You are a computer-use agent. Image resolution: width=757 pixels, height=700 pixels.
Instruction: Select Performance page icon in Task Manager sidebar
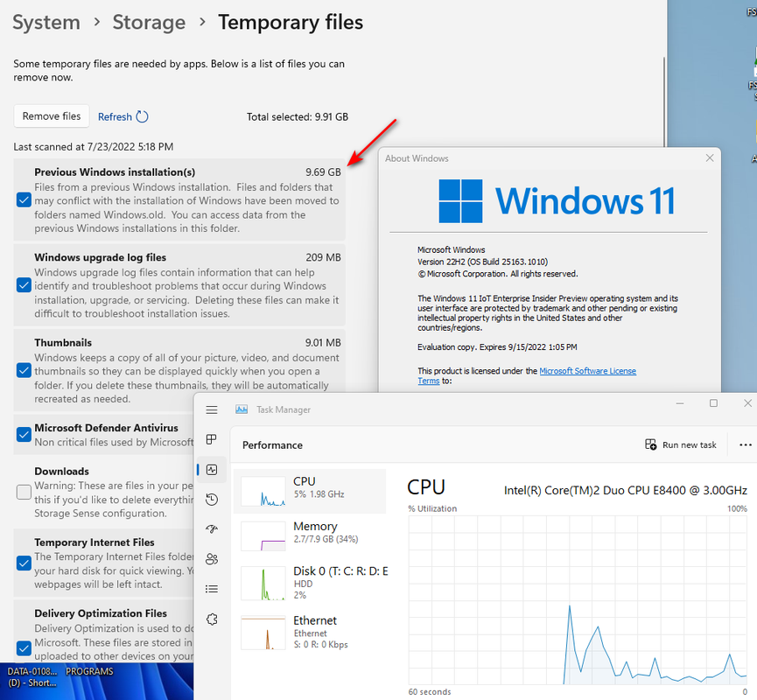pyautogui.click(x=212, y=469)
